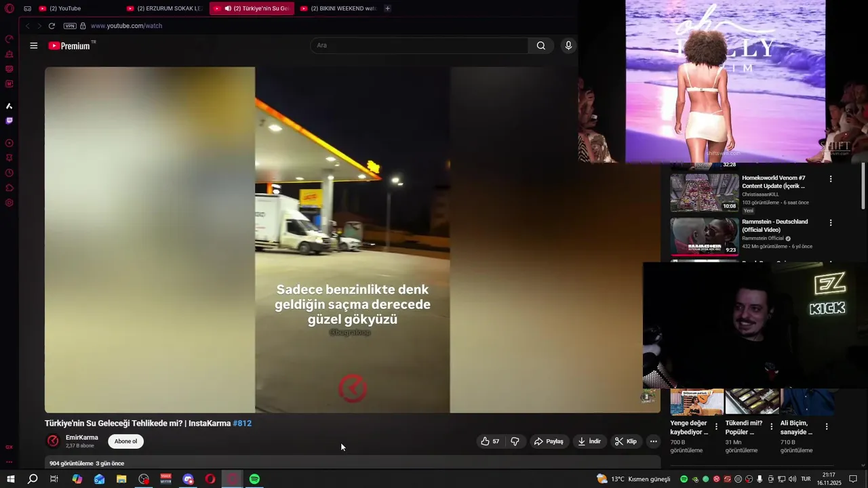Open Voicemeeter from the taskbar
The width and height of the screenshot is (868, 488).
(x=166, y=479)
